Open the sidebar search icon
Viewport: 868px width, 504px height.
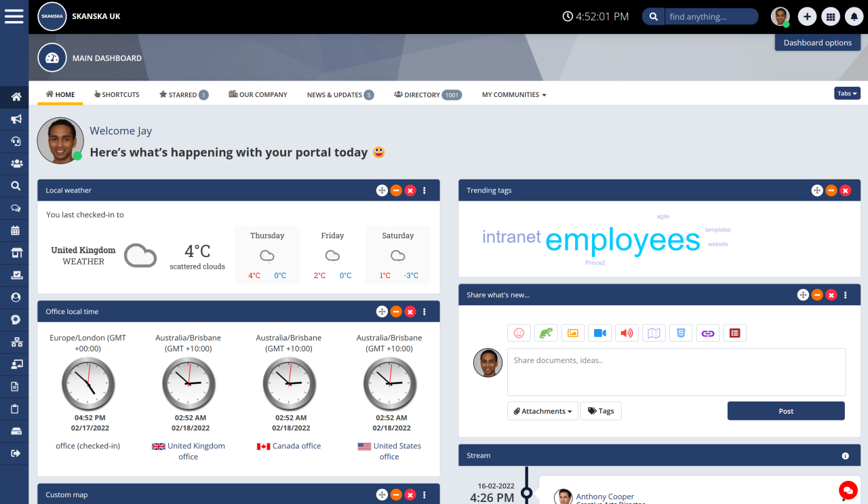point(14,185)
